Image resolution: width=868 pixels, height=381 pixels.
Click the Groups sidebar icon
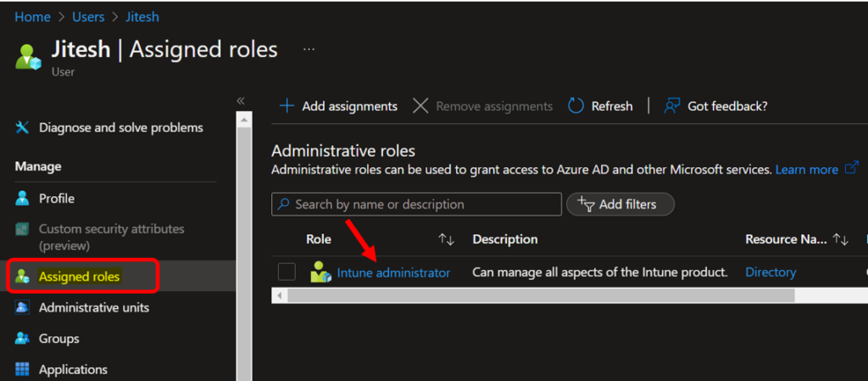[22, 339]
